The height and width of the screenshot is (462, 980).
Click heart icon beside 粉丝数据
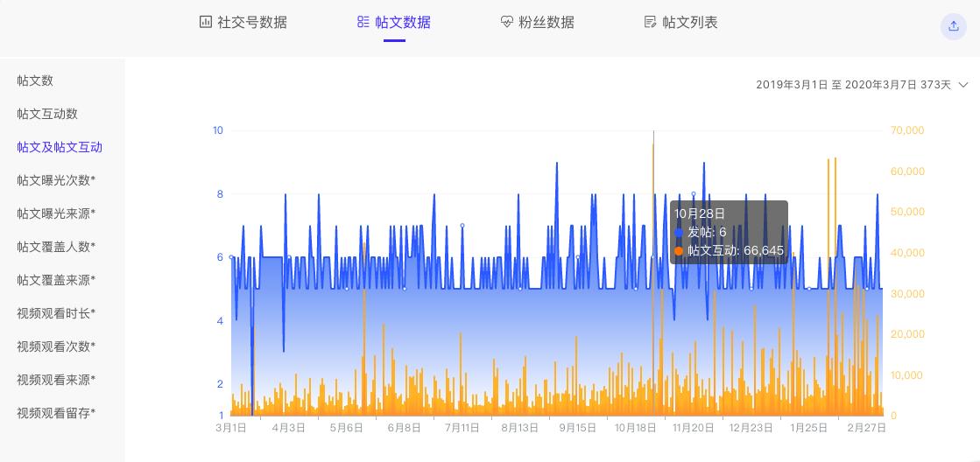coord(507,23)
